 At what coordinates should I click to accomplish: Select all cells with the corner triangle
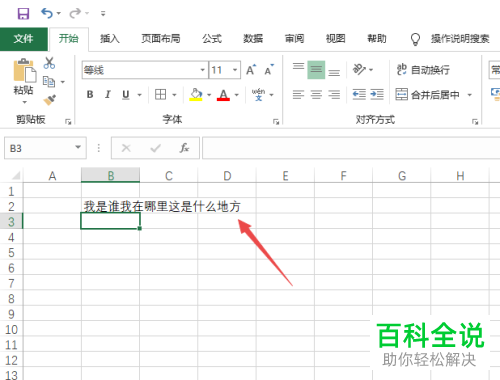(x=15, y=175)
